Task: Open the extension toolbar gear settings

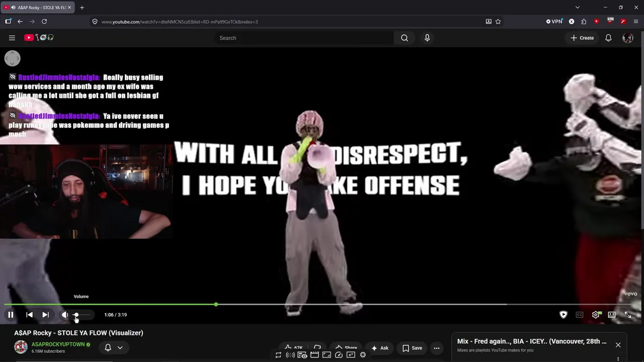Action: coord(363,355)
